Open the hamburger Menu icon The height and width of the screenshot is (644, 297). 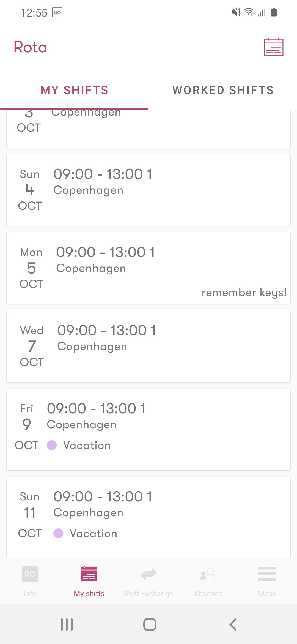click(x=267, y=574)
